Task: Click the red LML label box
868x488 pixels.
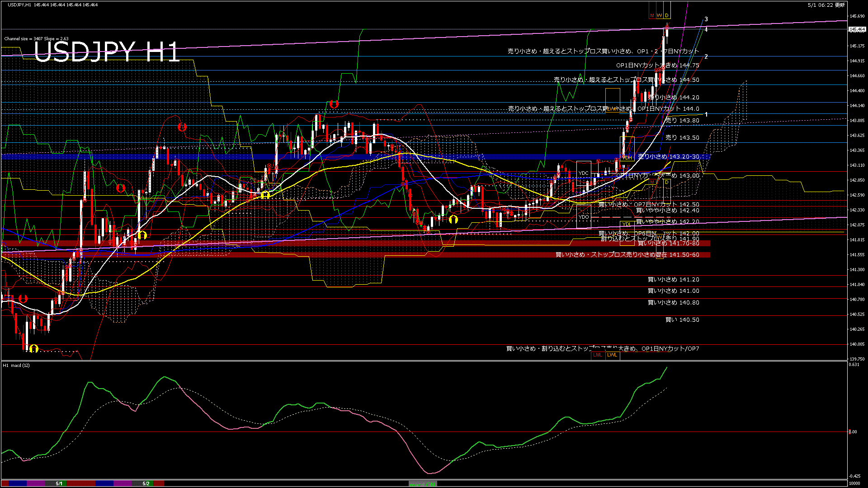Action: click(x=598, y=355)
